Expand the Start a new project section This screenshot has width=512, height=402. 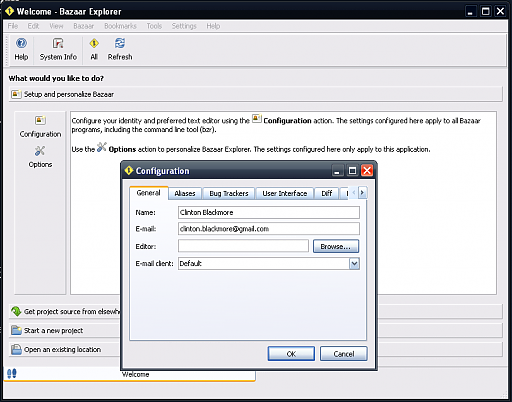(64, 330)
